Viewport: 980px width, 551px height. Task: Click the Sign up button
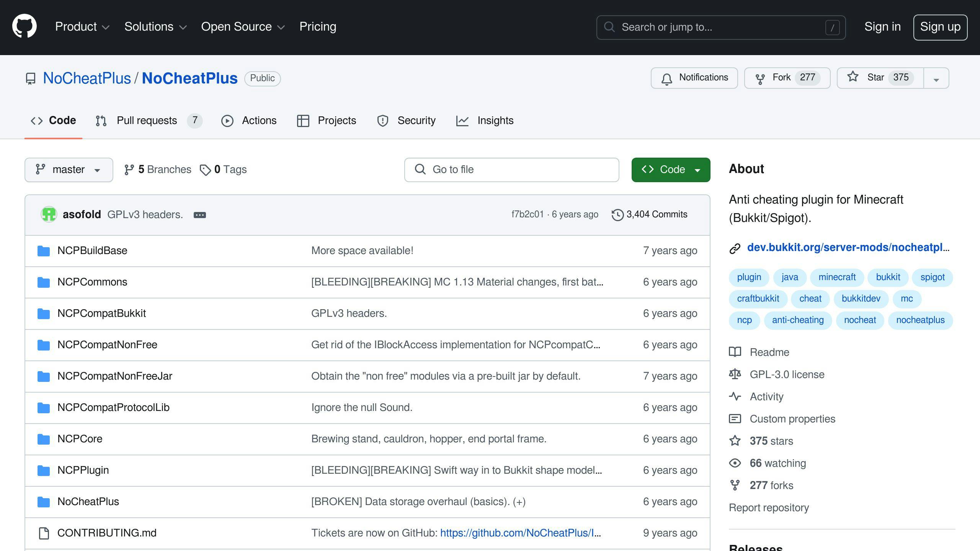point(940,27)
